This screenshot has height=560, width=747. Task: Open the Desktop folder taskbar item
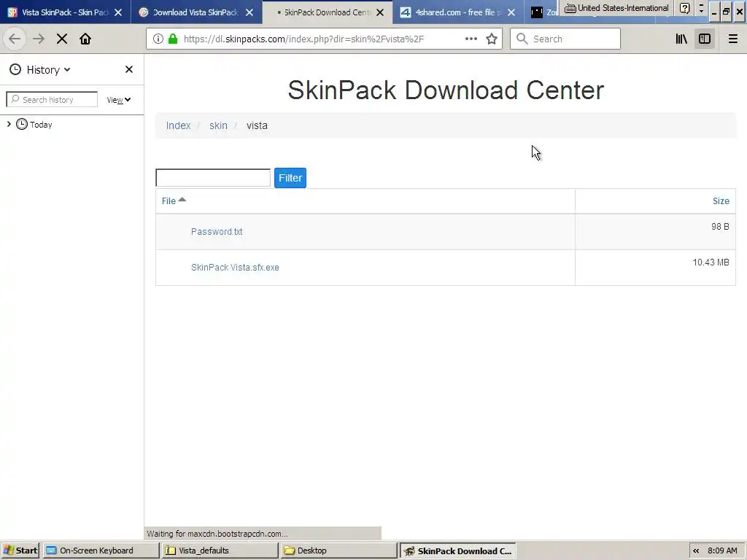pyautogui.click(x=338, y=551)
